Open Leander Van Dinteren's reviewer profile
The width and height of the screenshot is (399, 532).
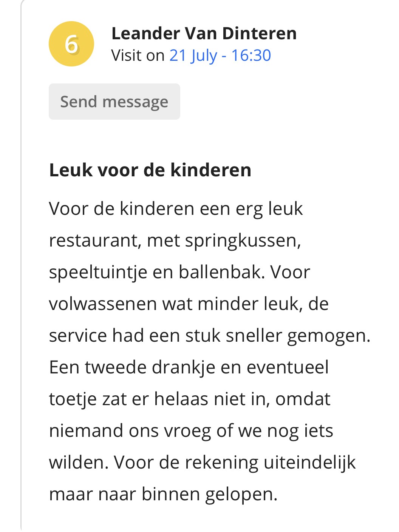coord(204,34)
